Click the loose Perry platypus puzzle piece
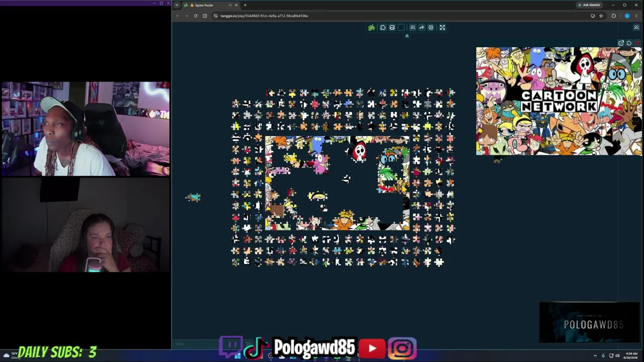644x362 pixels. coord(193,197)
